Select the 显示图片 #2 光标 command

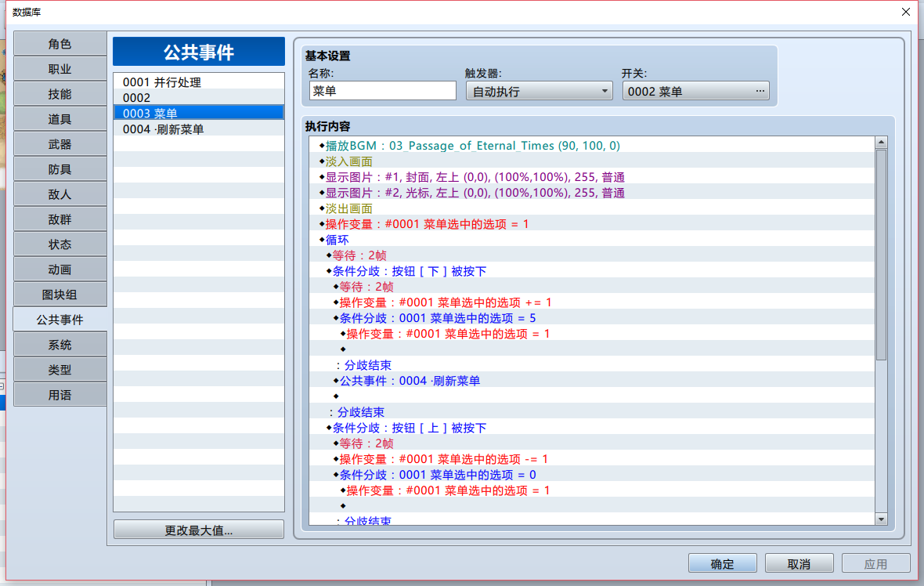click(592, 193)
